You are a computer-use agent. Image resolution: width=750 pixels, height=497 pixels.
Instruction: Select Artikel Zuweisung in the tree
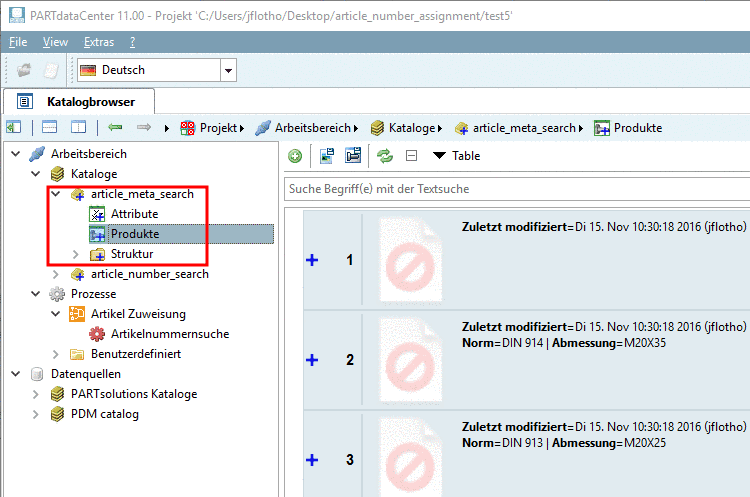(x=138, y=314)
